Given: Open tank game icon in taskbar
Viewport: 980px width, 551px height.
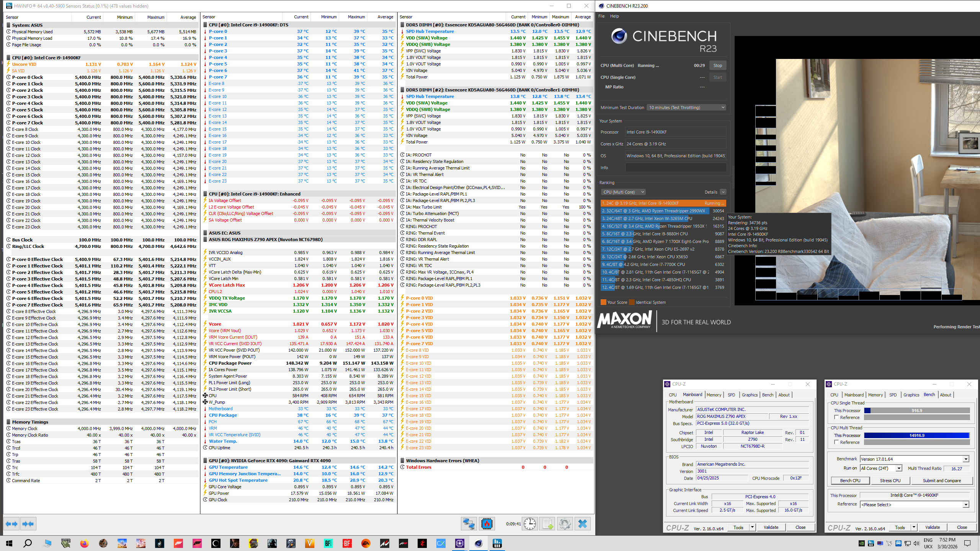Looking at the screenshot, I should click(65, 543).
